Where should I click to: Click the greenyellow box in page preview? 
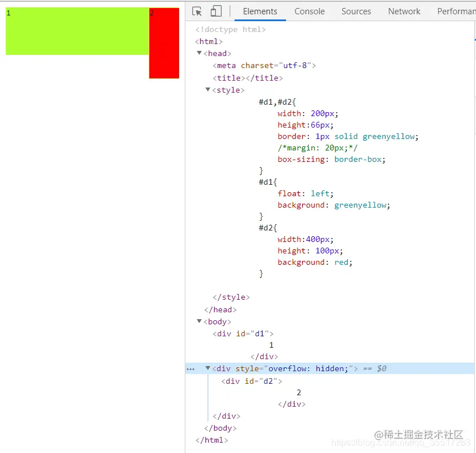click(x=77, y=31)
